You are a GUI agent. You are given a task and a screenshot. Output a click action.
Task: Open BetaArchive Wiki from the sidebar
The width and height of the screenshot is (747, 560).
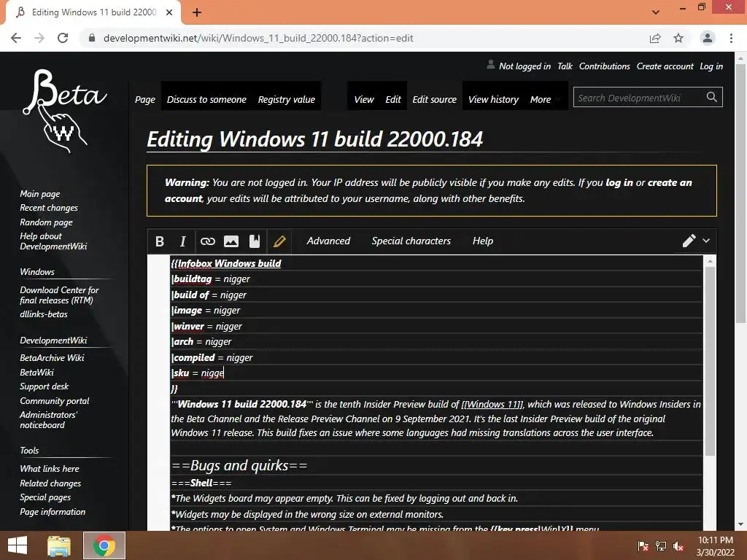tap(52, 357)
